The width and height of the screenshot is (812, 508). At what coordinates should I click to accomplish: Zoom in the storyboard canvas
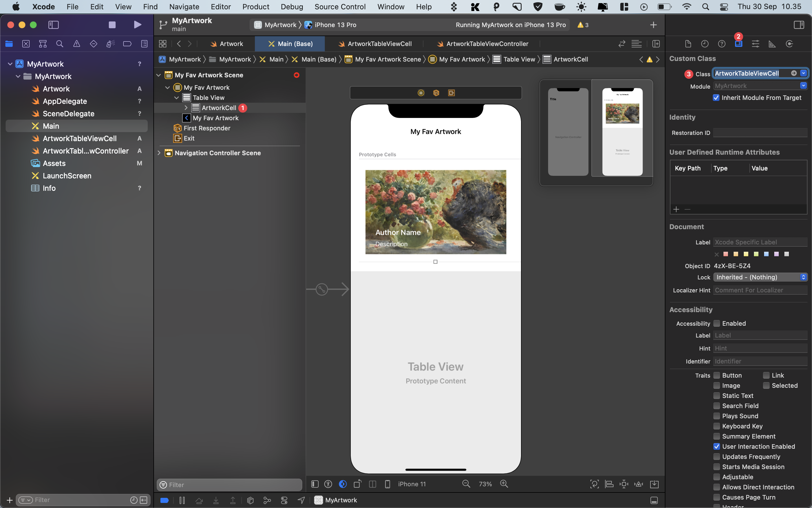point(504,484)
